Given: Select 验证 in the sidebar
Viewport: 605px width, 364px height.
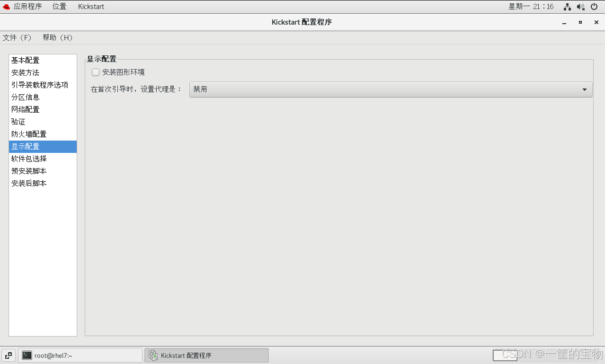Looking at the screenshot, I should click(x=43, y=122).
